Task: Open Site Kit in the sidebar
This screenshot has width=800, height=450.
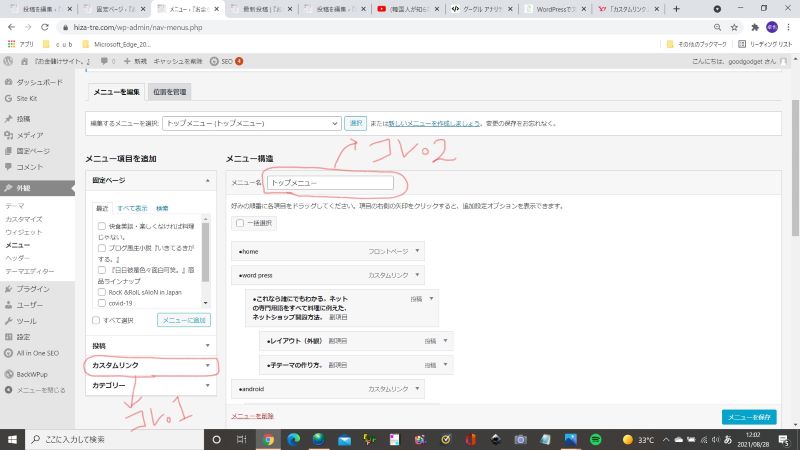Action: tap(20, 98)
